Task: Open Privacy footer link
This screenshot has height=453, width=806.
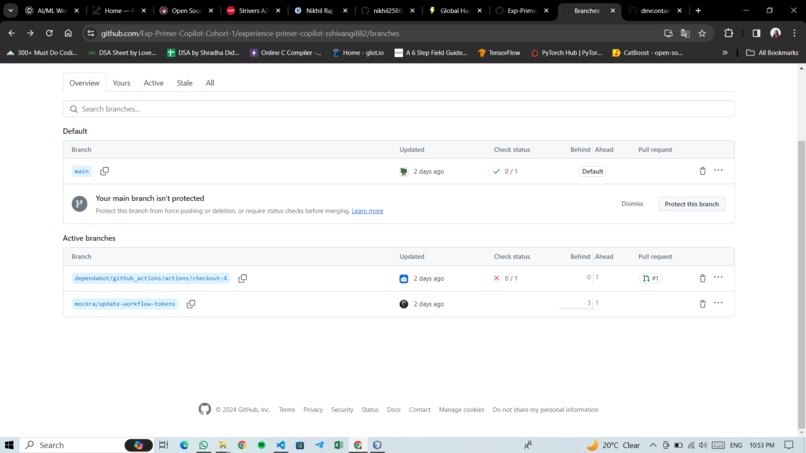Action: click(x=313, y=410)
